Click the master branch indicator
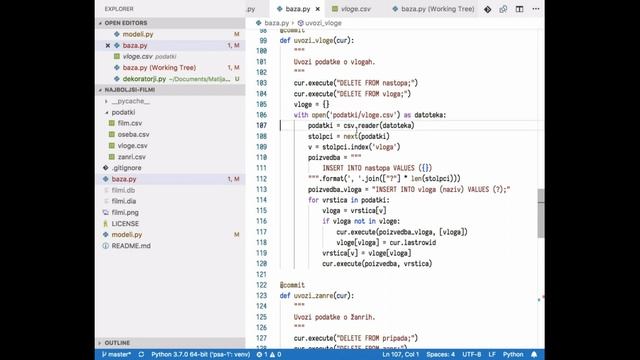The width and height of the screenshot is (640, 360). tap(116, 354)
